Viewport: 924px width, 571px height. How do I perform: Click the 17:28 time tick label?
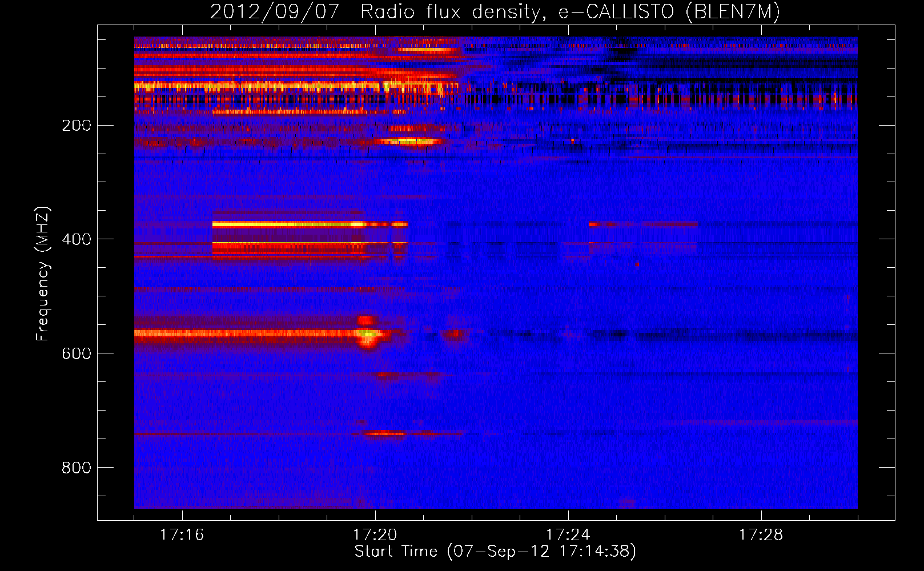point(761,535)
